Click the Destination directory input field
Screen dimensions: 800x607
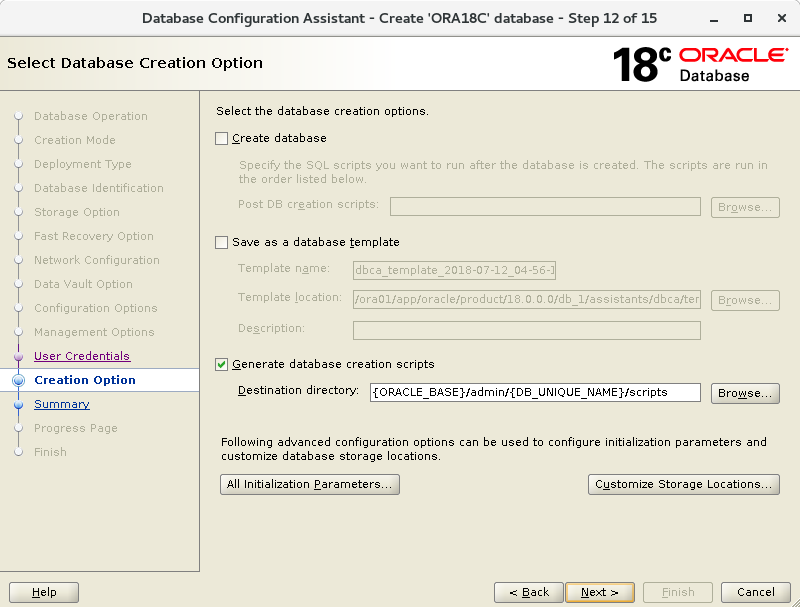(x=535, y=393)
